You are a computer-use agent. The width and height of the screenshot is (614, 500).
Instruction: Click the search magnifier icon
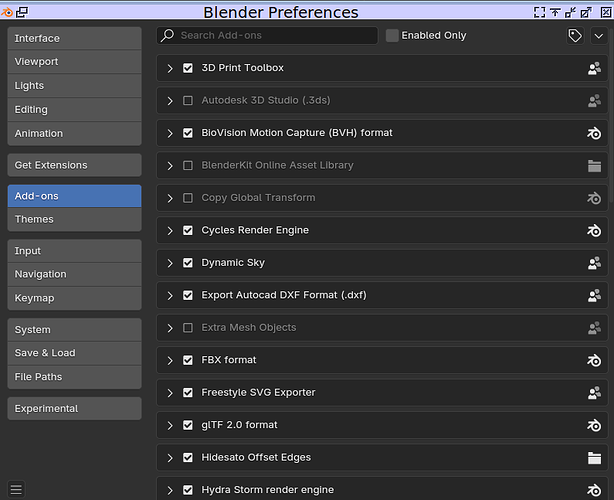[168, 35]
